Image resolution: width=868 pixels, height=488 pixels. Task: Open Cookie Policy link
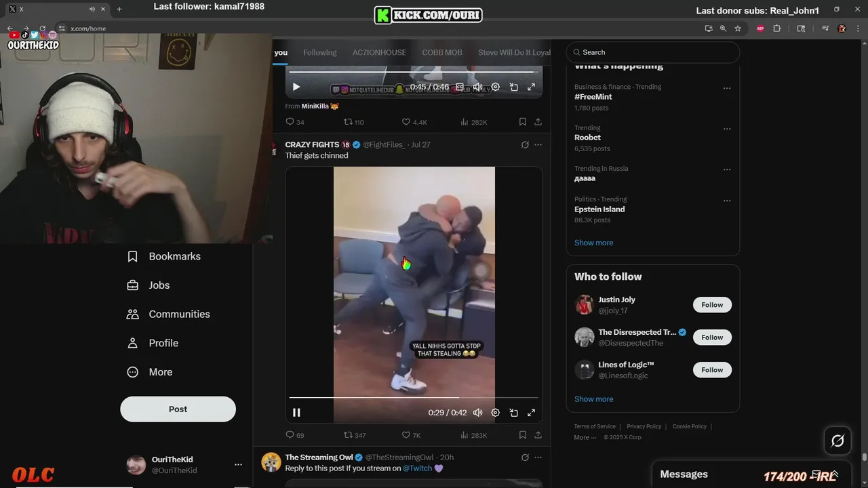690,426
